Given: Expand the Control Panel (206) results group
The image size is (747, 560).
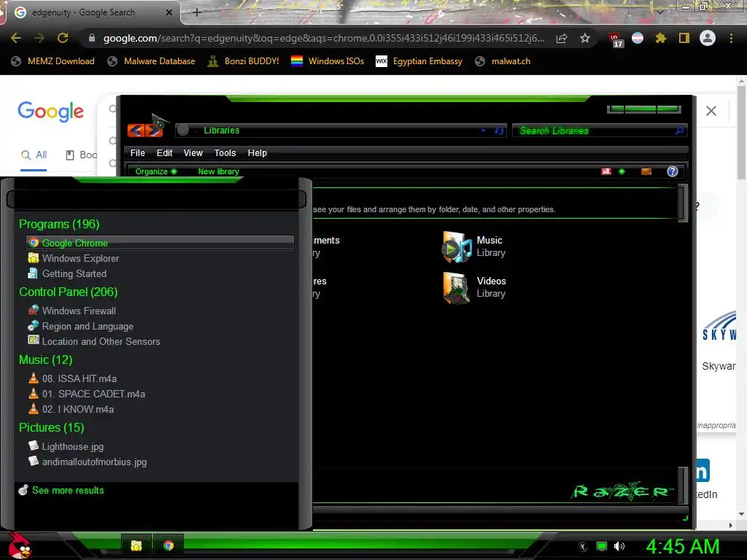Looking at the screenshot, I should (68, 292).
